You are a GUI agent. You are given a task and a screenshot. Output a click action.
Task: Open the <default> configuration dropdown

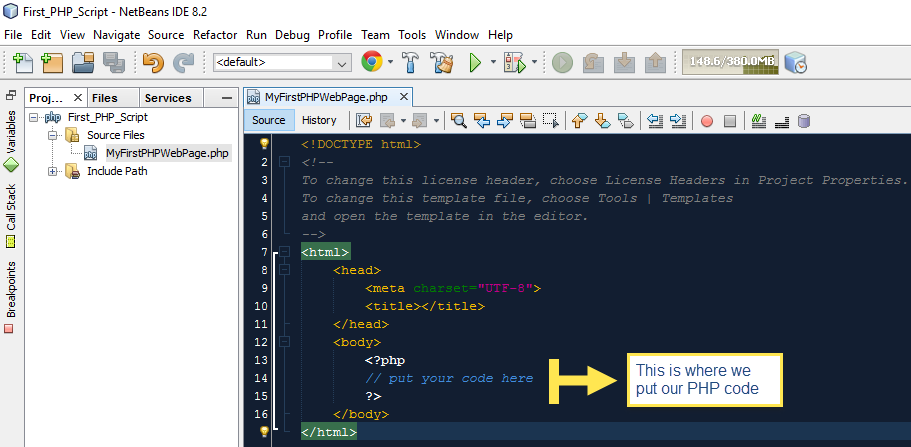(x=282, y=63)
